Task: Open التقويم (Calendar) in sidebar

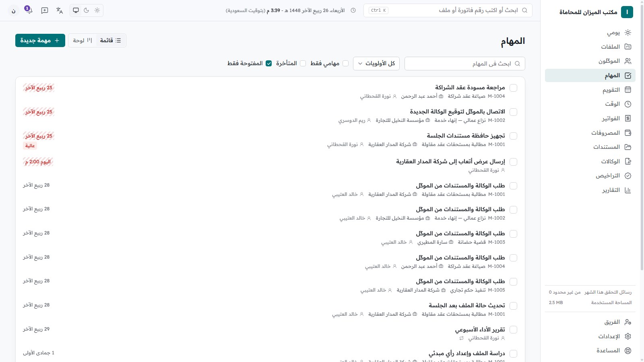Action: click(x=590, y=90)
